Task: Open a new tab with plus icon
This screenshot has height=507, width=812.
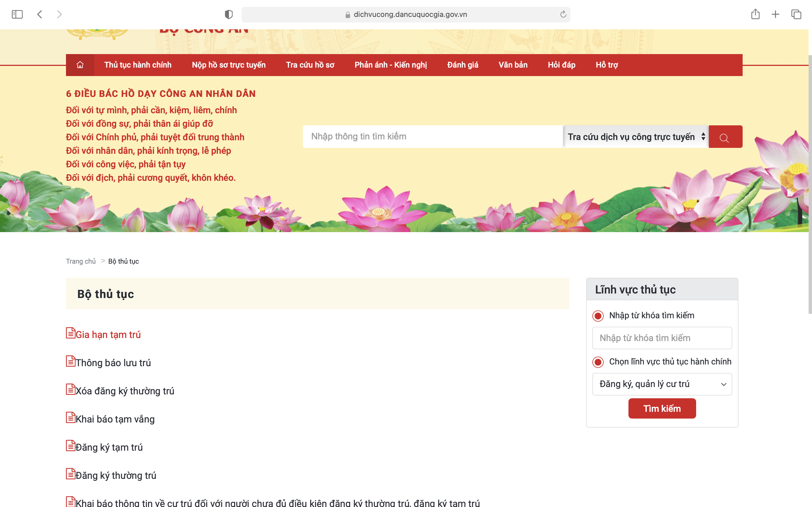Action: click(775, 14)
